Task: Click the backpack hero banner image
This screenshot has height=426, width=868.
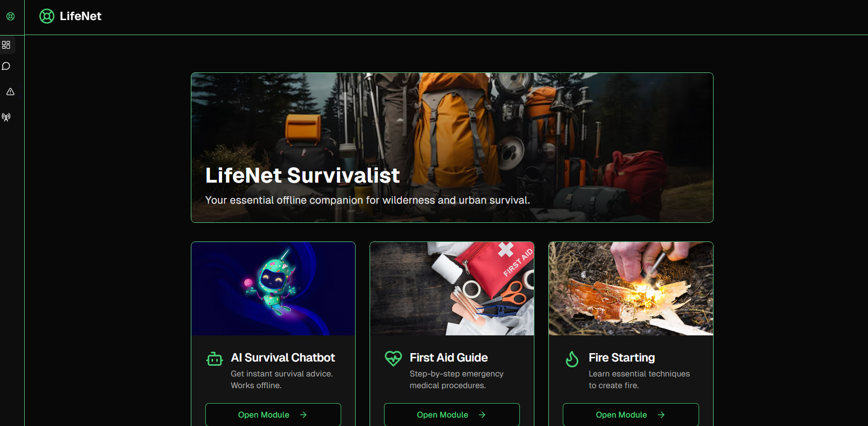Action: tap(452, 148)
